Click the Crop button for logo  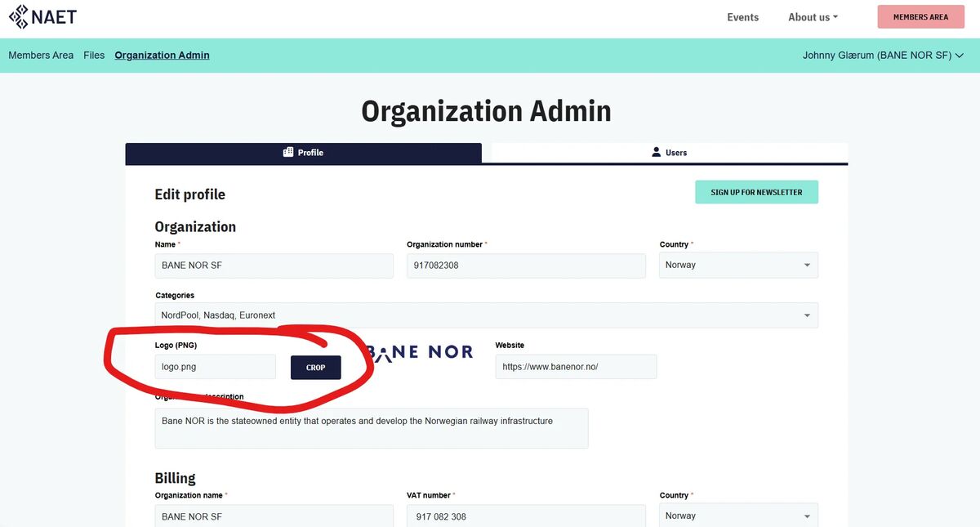[x=315, y=368]
